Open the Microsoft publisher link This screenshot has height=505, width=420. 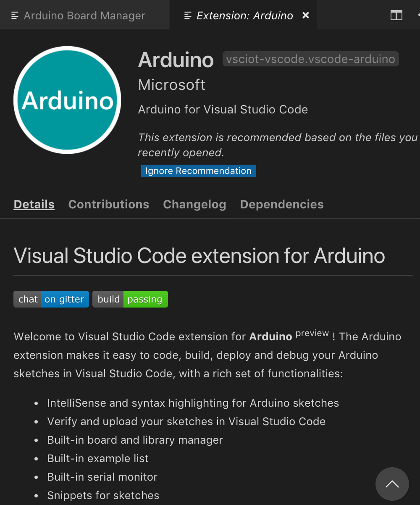[171, 85]
